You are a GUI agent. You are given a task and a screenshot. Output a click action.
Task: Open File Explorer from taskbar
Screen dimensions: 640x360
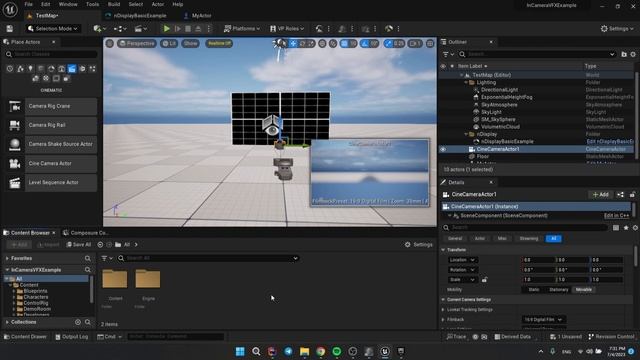(x=304, y=351)
